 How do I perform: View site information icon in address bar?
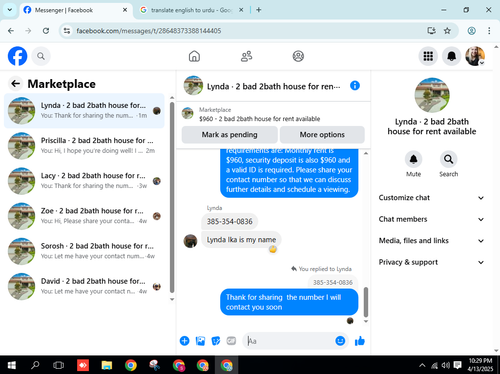click(67, 31)
